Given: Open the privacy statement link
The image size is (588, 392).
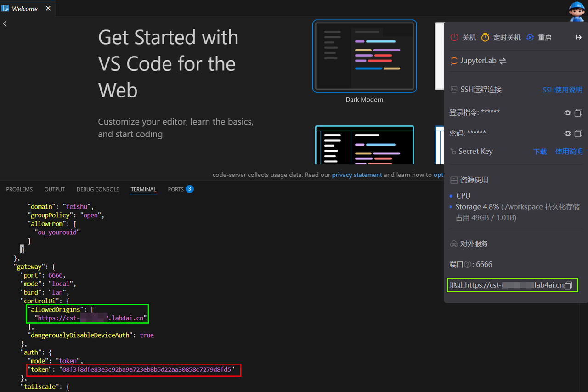Looking at the screenshot, I should click(357, 175).
